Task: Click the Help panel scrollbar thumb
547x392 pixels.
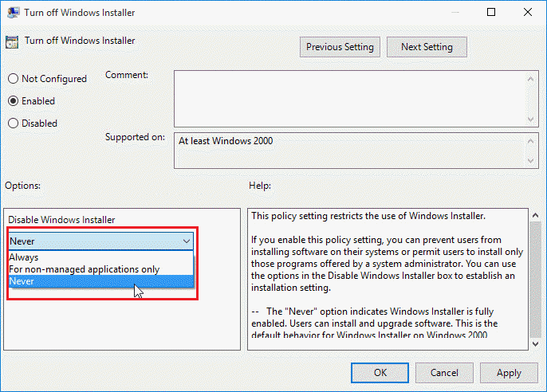Action: [536, 280]
